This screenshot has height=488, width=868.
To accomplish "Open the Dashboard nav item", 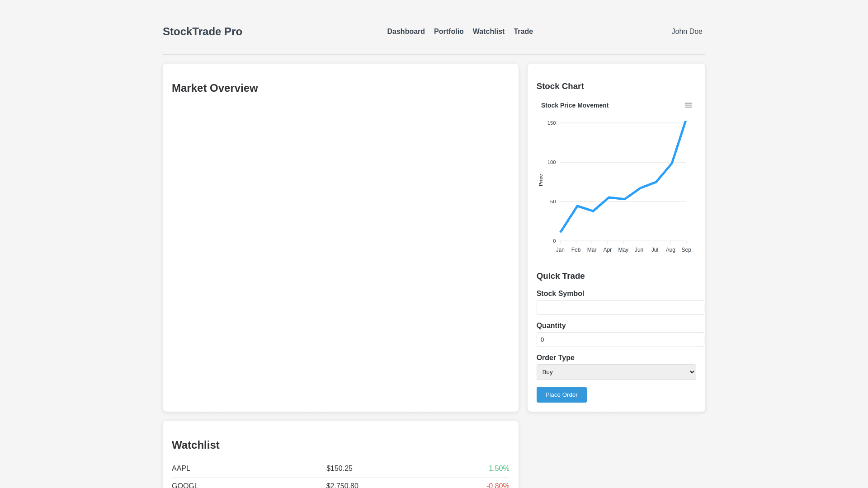I will point(406,32).
